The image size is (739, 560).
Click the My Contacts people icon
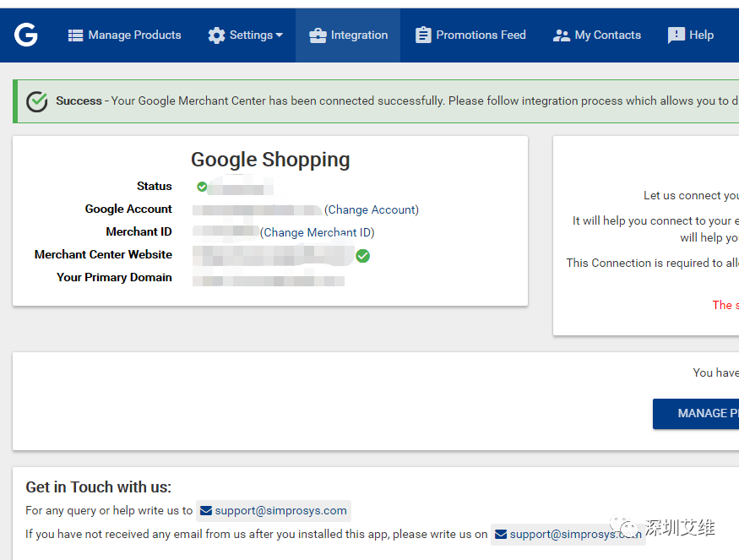tap(562, 35)
